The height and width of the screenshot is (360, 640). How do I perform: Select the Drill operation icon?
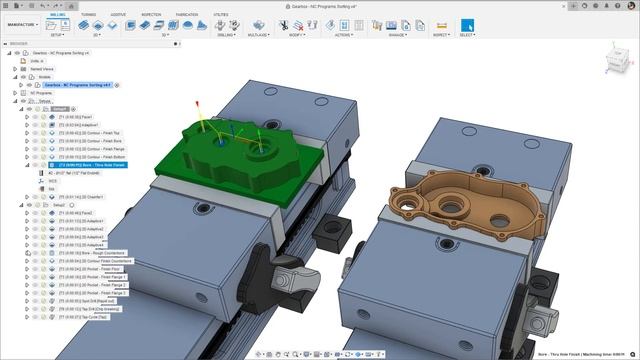pos(220,25)
